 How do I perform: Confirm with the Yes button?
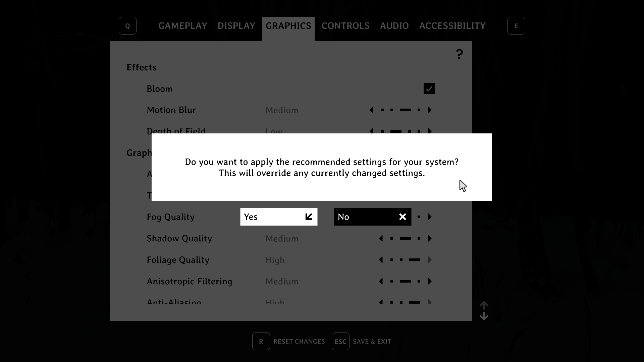pyautogui.click(x=278, y=217)
